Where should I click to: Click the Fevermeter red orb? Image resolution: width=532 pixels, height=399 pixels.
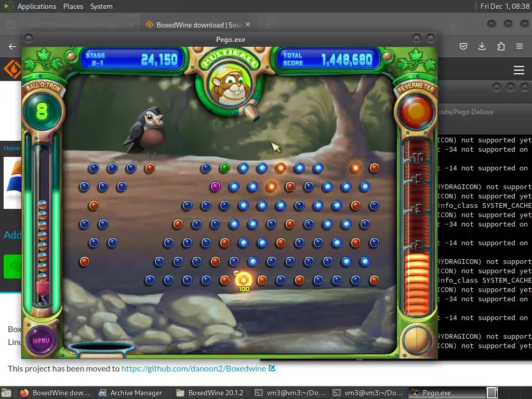tap(417, 112)
